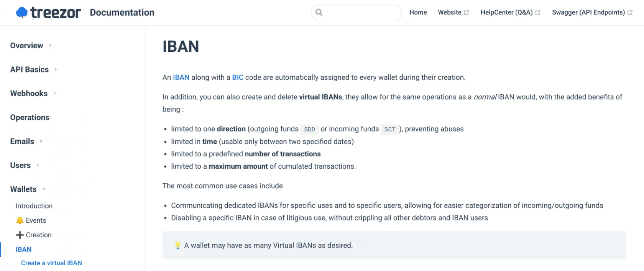Expand the Emails section arrow
644x271 pixels.
[x=41, y=141]
